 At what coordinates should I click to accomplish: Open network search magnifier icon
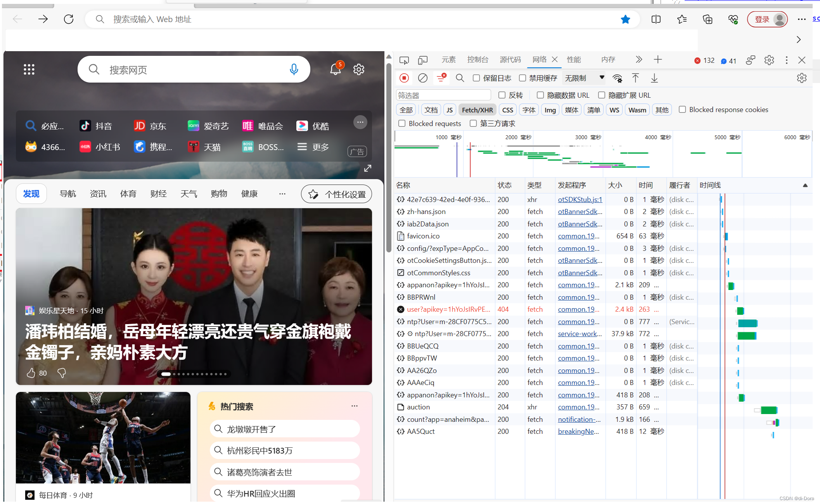(x=460, y=78)
